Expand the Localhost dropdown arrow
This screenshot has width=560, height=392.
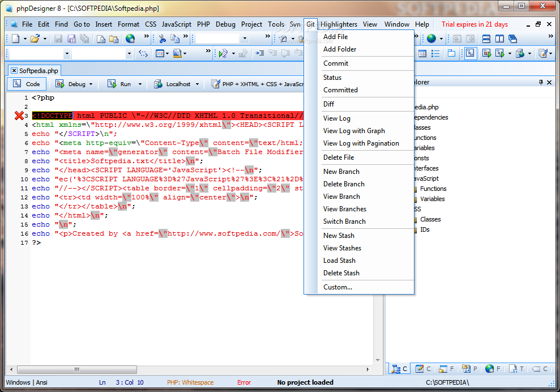197,84
